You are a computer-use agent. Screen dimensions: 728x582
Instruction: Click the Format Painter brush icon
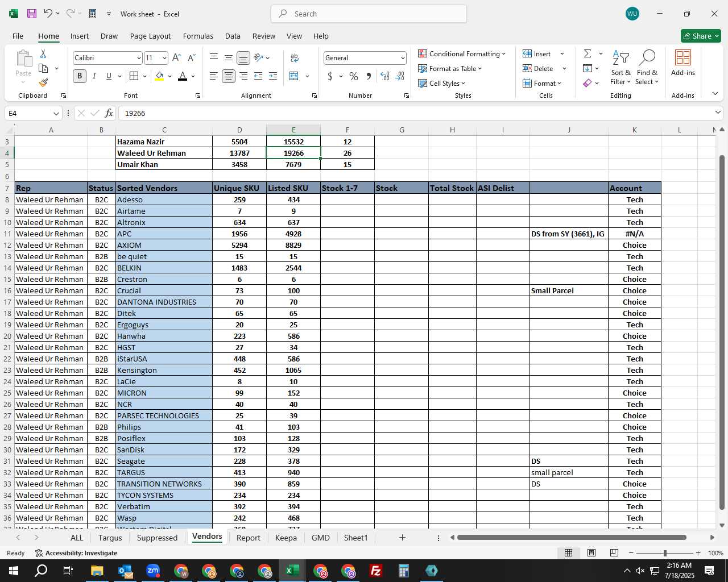(43, 82)
